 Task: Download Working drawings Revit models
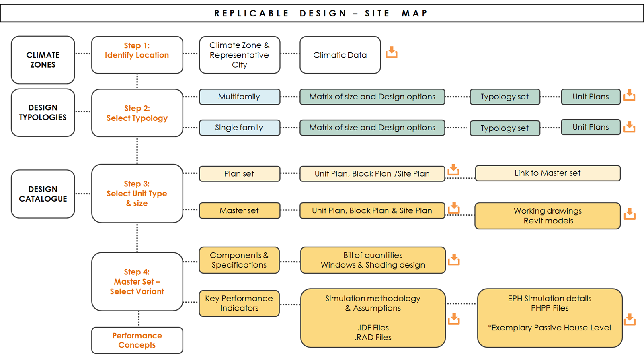630,214
